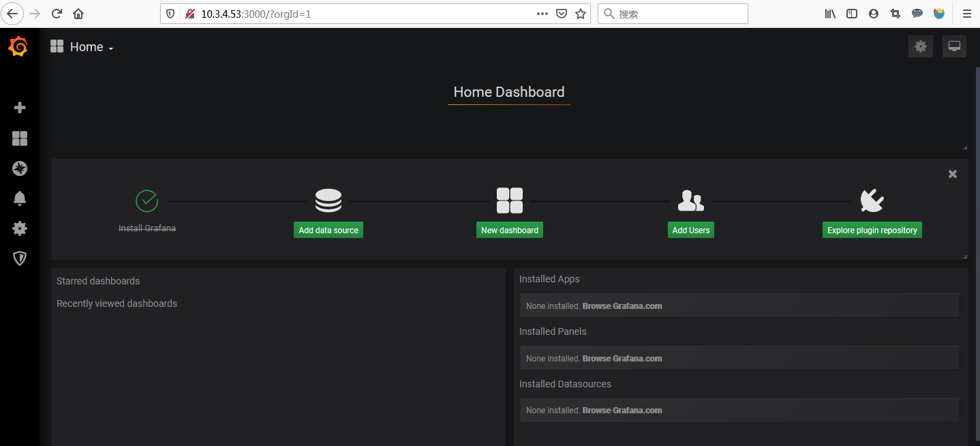
Task: Open Configuration gear icon in sidebar
Action: click(20, 228)
